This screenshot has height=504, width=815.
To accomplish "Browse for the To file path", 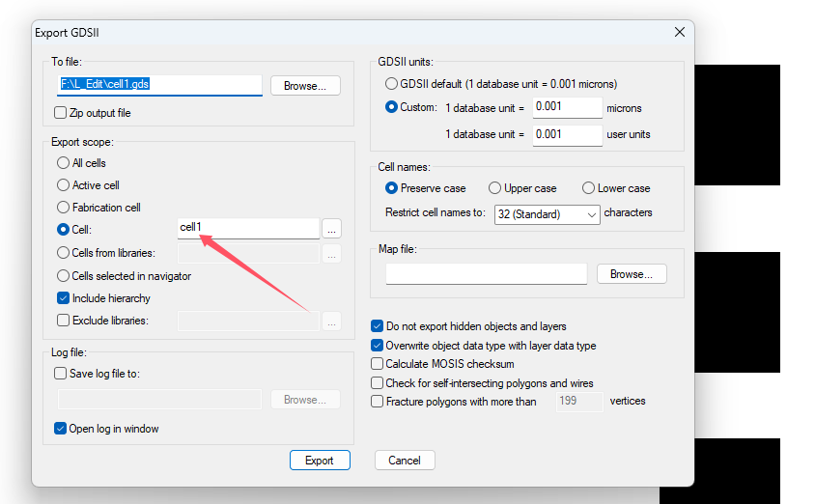I will pos(305,86).
